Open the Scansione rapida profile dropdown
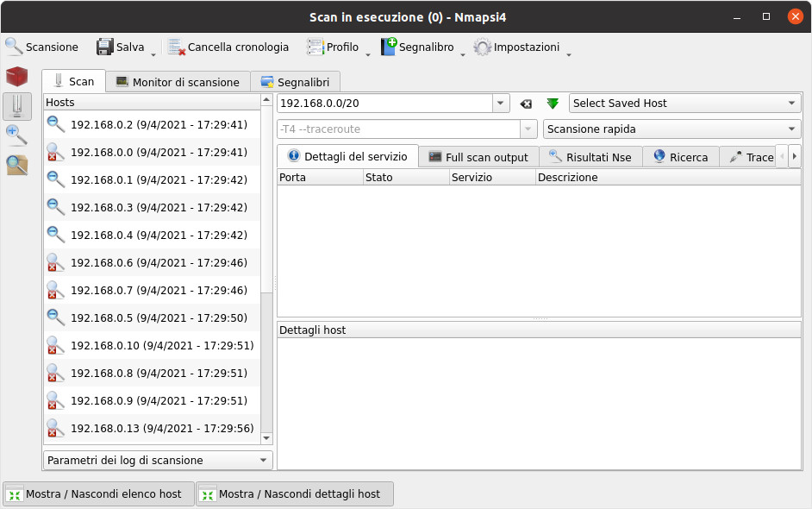812x509 pixels. (x=671, y=129)
